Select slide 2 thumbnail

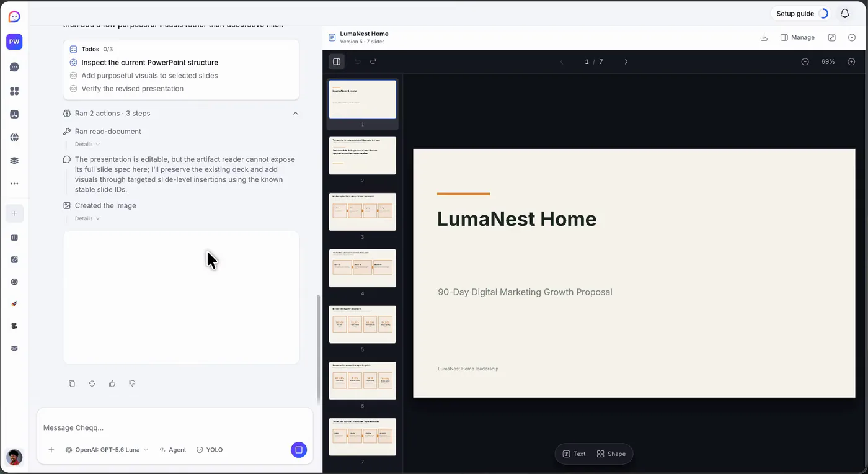(x=363, y=156)
